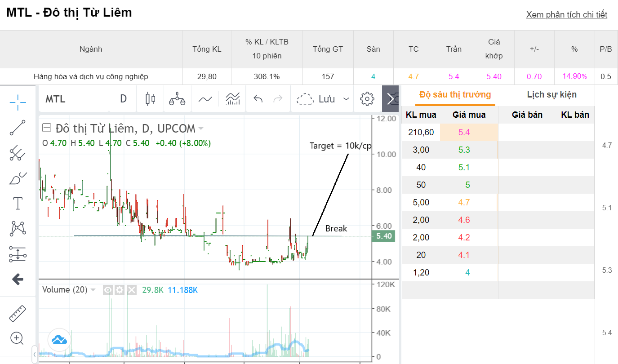The image size is (618, 364).
Task: Expand the Lưu save options arrow
Action: pyautogui.click(x=346, y=99)
